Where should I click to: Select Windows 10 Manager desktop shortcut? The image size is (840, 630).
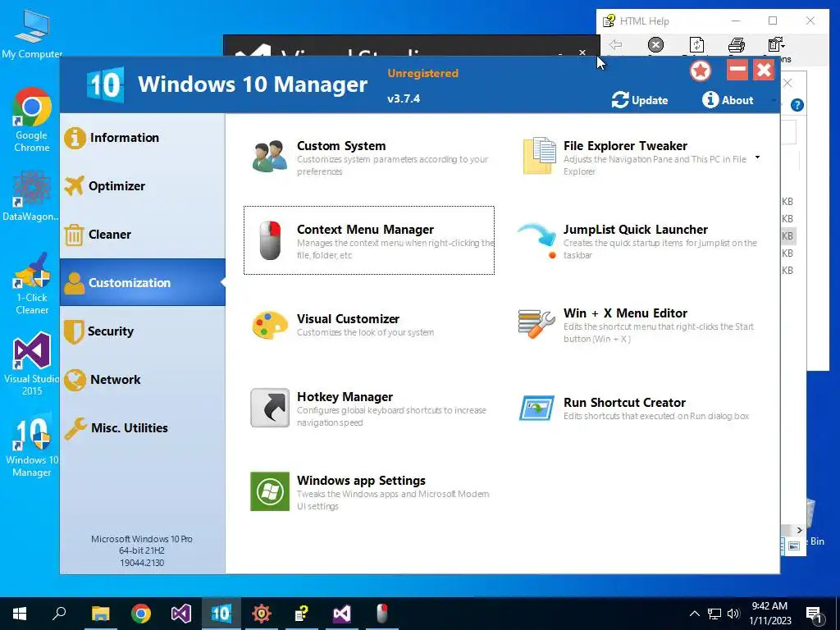(x=32, y=445)
